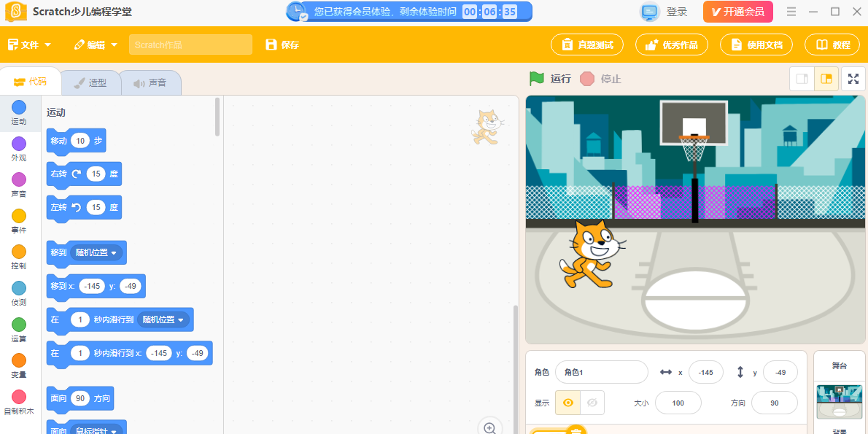Click the faded cat watermark in workspace
Viewport: 868px width, 434px height.
click(x=487, y=127)
